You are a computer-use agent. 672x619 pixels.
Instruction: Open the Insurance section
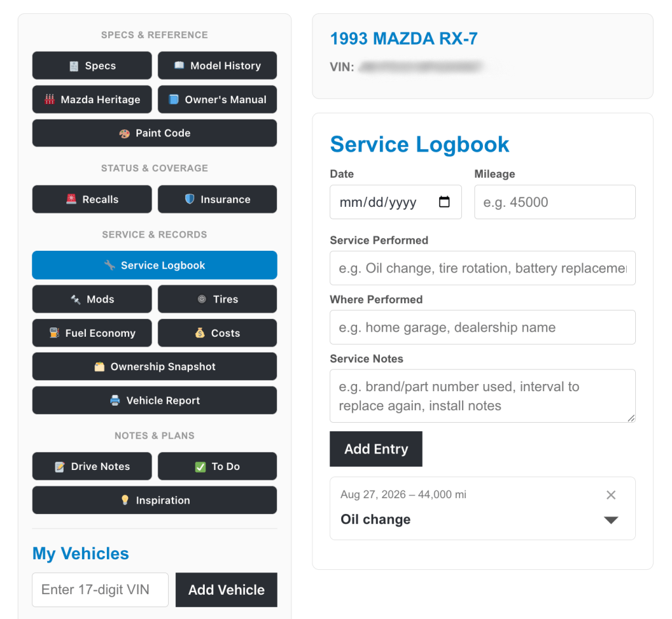click(x=217, y=200)
